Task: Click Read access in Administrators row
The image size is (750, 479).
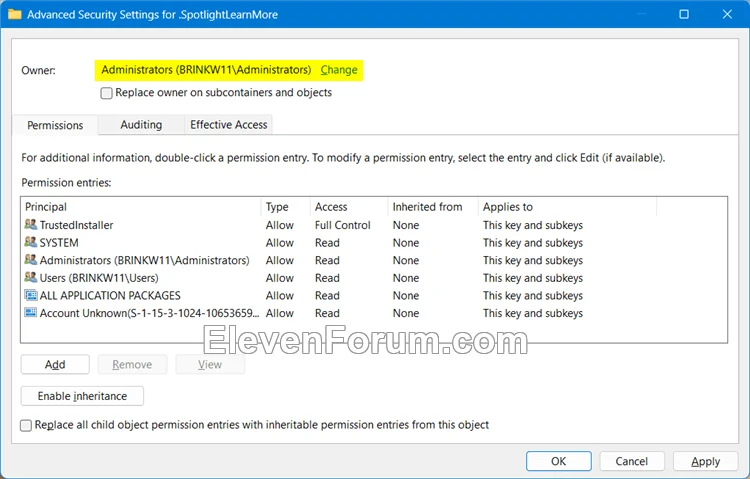Action: coord(327,260)
